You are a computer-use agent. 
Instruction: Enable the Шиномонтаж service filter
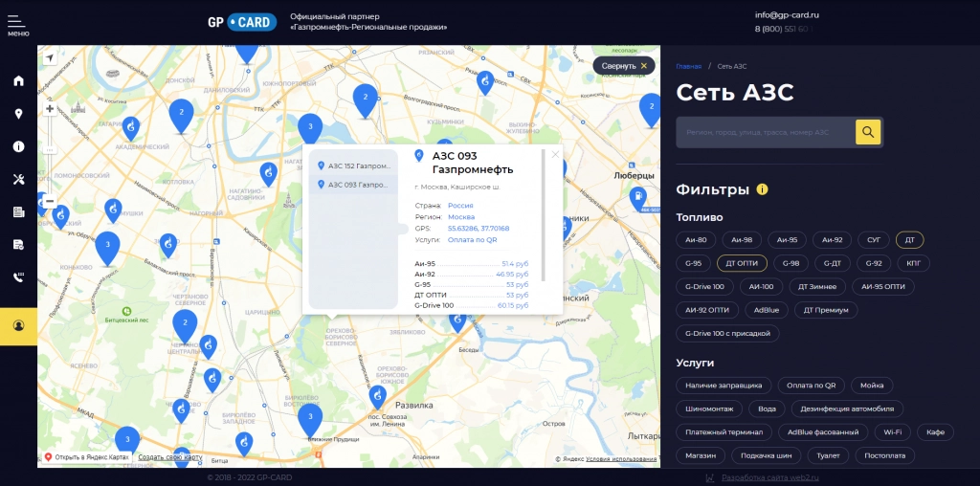(709, 409)
